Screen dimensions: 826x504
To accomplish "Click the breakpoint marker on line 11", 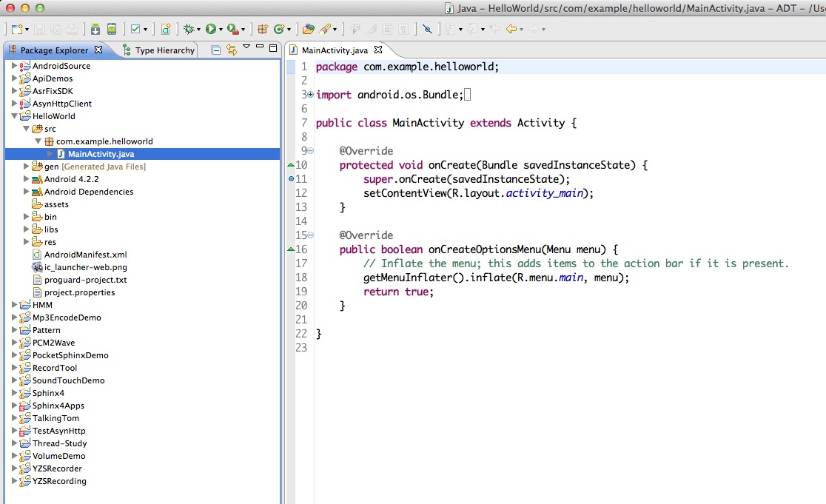I will (291, 179).
